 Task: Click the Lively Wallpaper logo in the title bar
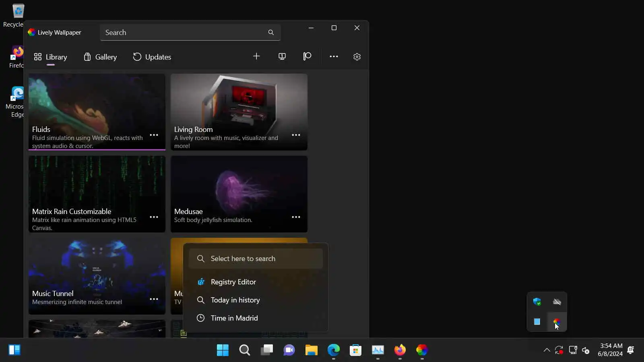(x=31, y=32)
